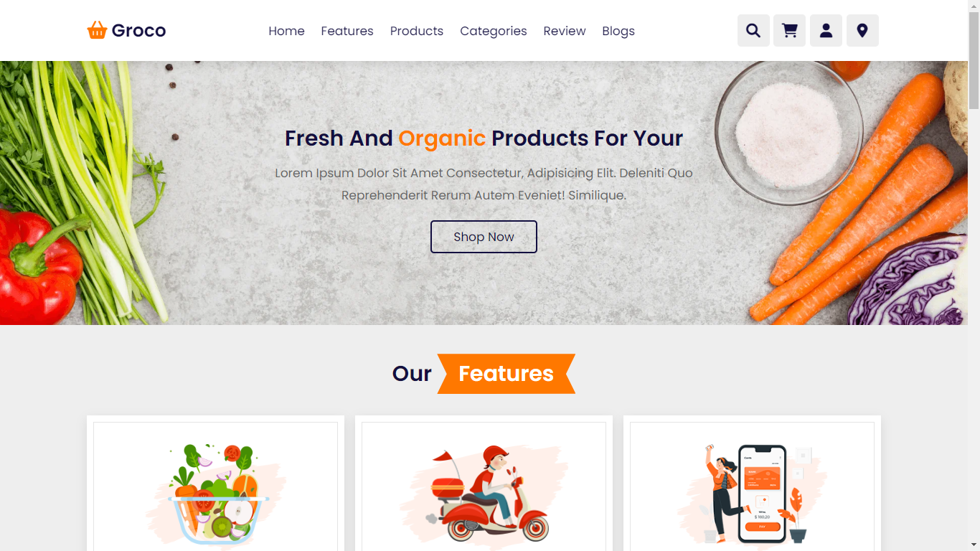Click the Groco brand name
The height and width of the screenshot is (551, 980).
[x=138, y=31]
